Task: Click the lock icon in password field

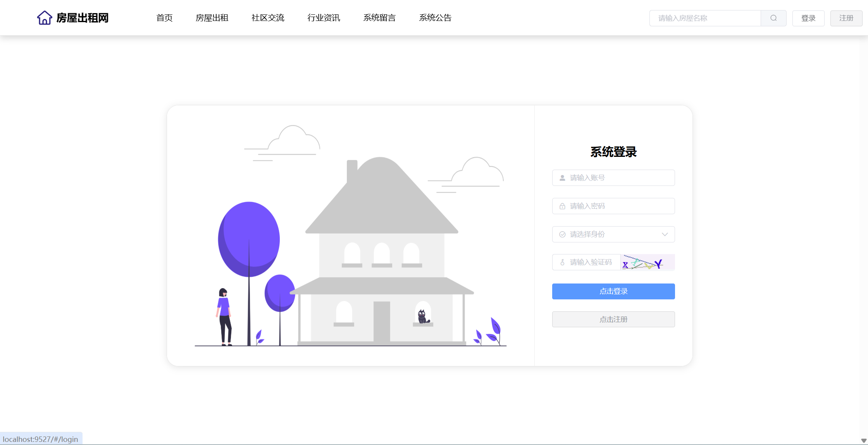Action: pyautogui.click(x=562, y=206)
